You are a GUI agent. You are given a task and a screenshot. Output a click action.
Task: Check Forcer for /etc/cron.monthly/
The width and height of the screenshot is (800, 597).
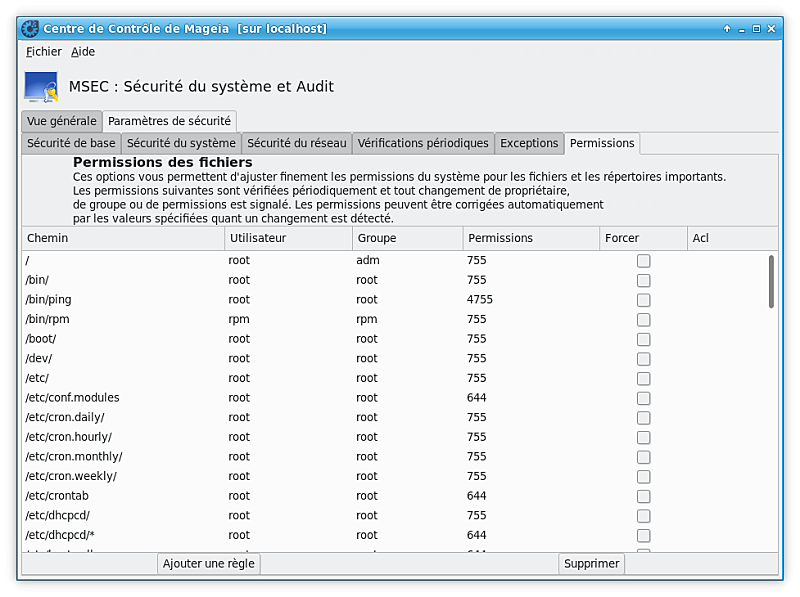(x=643, y=457)
